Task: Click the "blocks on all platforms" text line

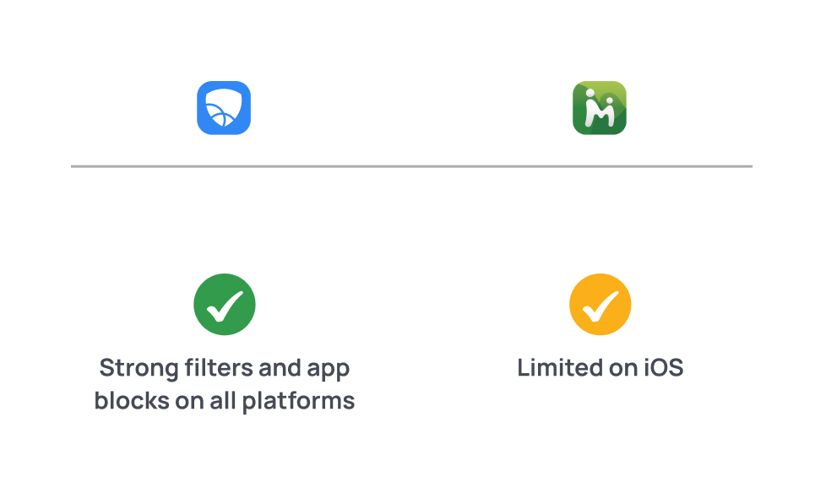Action: click(225, 400)
